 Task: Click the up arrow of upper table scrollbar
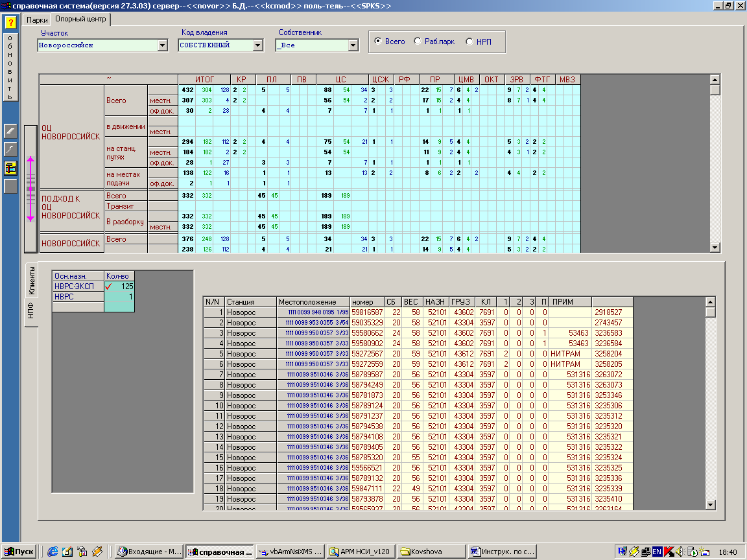pos(715,80)
